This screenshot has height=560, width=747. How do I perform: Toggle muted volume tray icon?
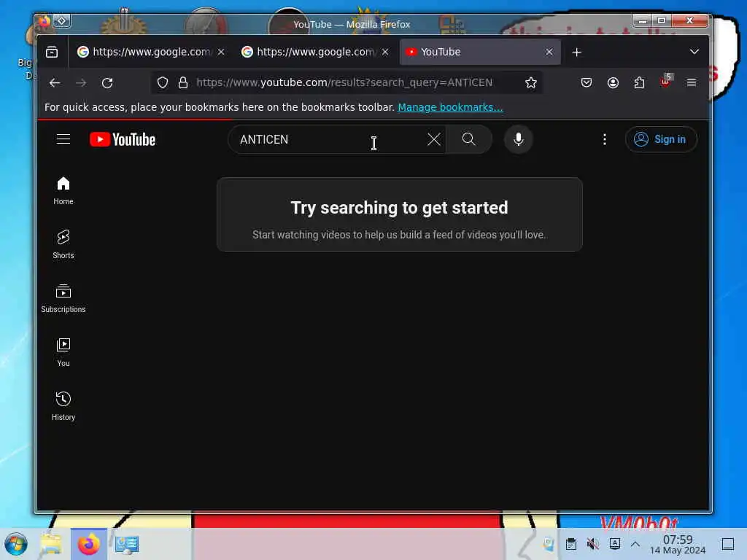click(593, 544)
